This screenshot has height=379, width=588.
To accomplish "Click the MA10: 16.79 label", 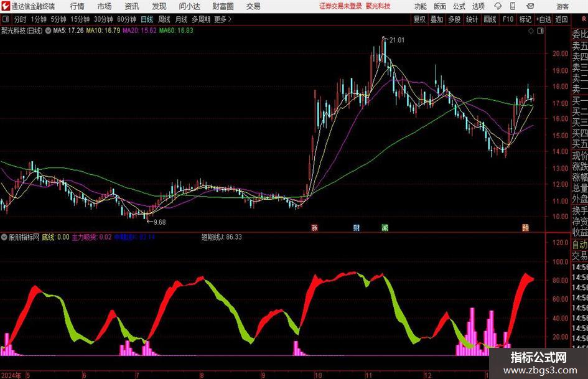I will tap(103, 30).
